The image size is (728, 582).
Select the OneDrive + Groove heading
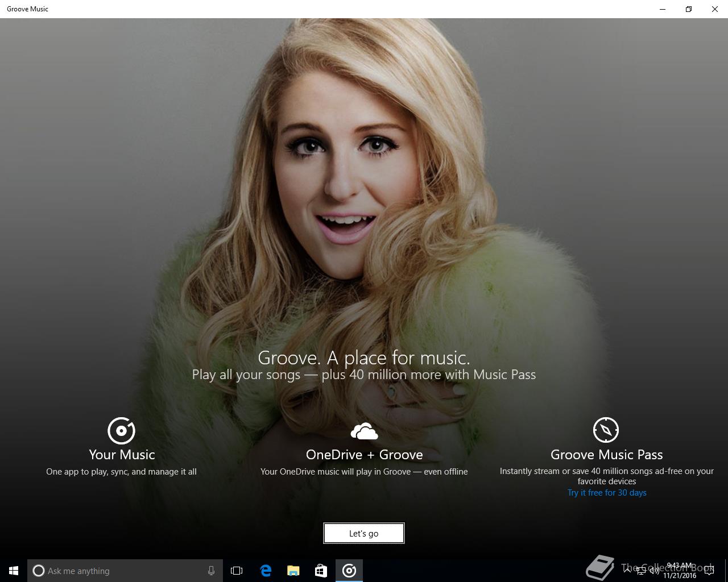(364, 455)
